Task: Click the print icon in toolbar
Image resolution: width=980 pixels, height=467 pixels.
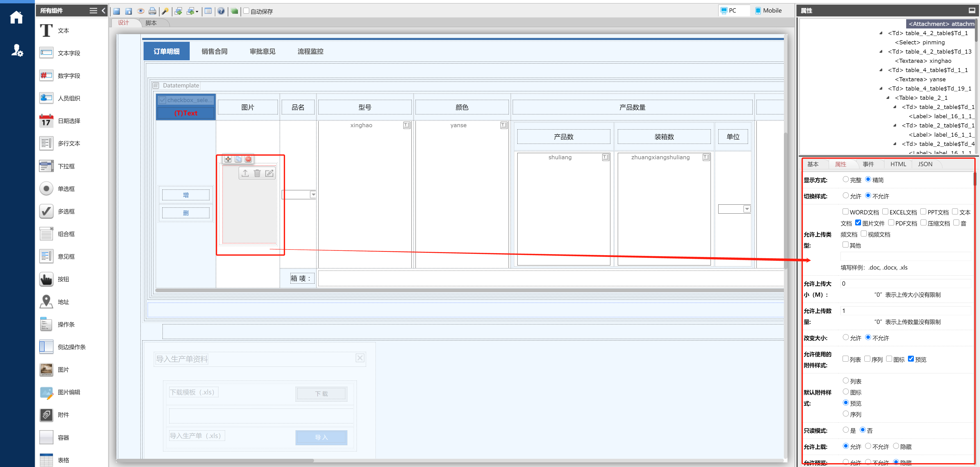Action: [152, 11]
